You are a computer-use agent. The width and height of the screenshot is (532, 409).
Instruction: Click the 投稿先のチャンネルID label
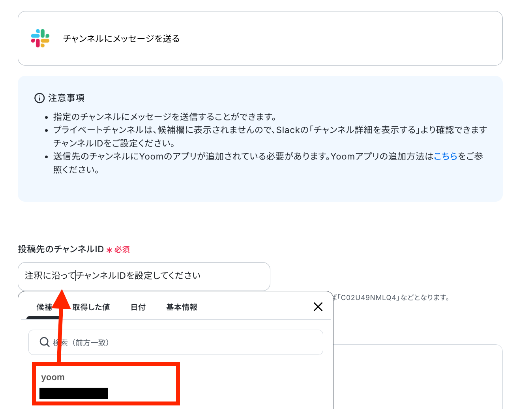pyautogui.click(x=61, y=249)
